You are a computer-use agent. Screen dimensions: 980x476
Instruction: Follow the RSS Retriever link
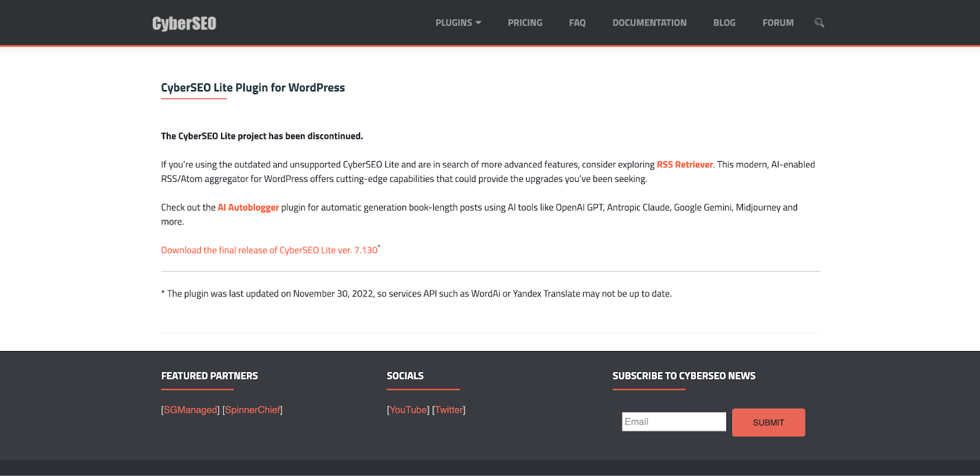point(685,164)
